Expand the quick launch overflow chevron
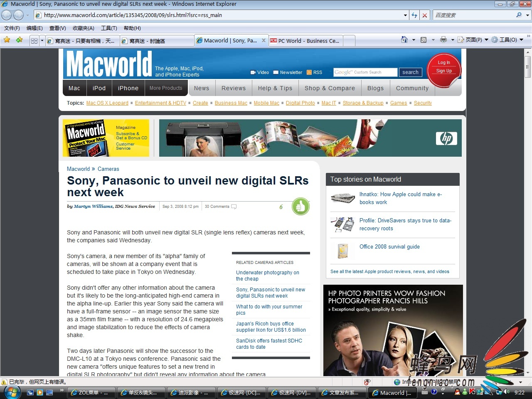Image resolution: width=532 pixels, height=399 pixels. pos(62,390)
